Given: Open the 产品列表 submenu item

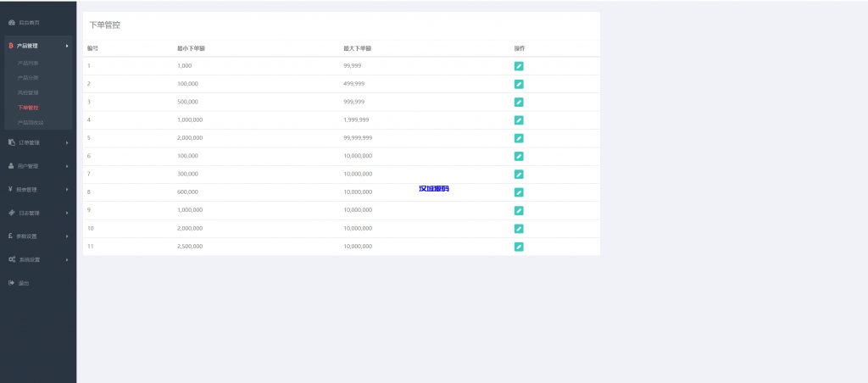Looking at the screenshot, I should (x=28, y=63).
